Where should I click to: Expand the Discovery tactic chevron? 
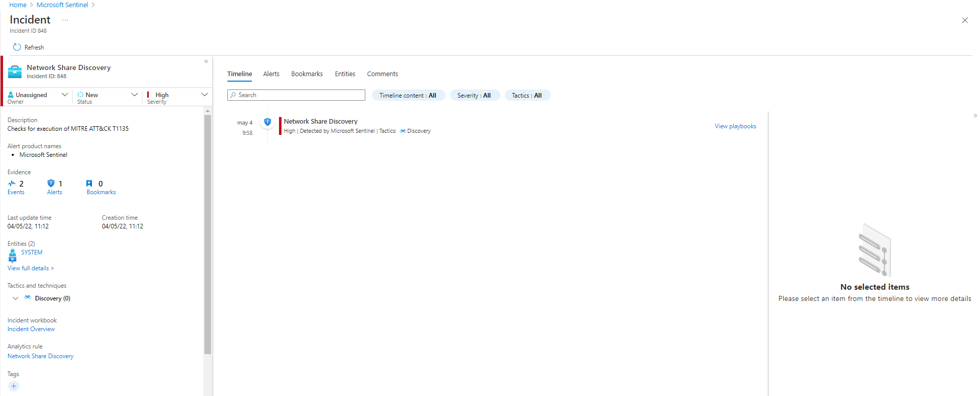(x=16, y=298)
